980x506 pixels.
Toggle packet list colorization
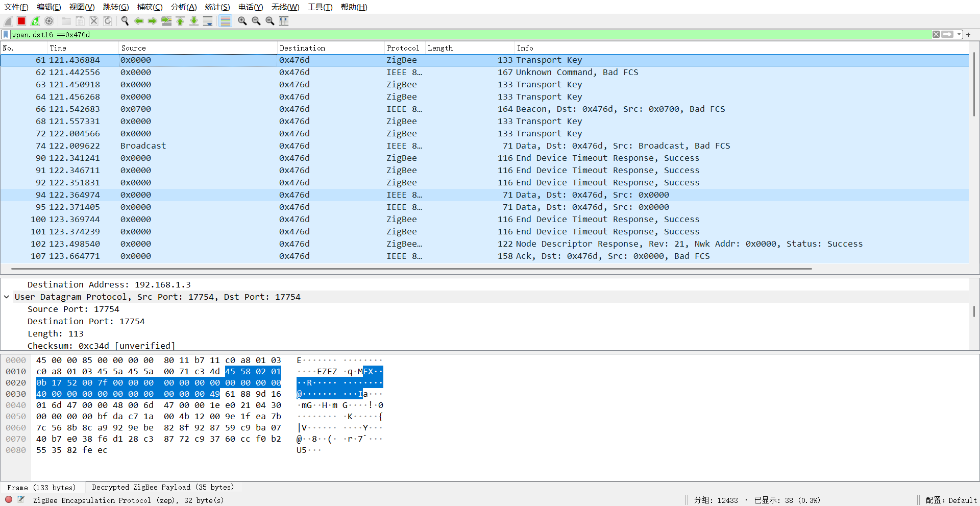pos(225,21)
